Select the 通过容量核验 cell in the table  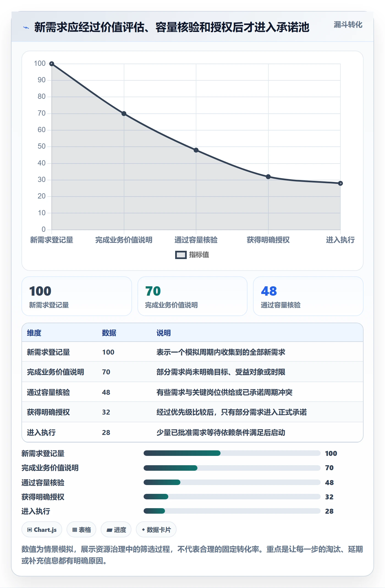click(x=48, y=392)
